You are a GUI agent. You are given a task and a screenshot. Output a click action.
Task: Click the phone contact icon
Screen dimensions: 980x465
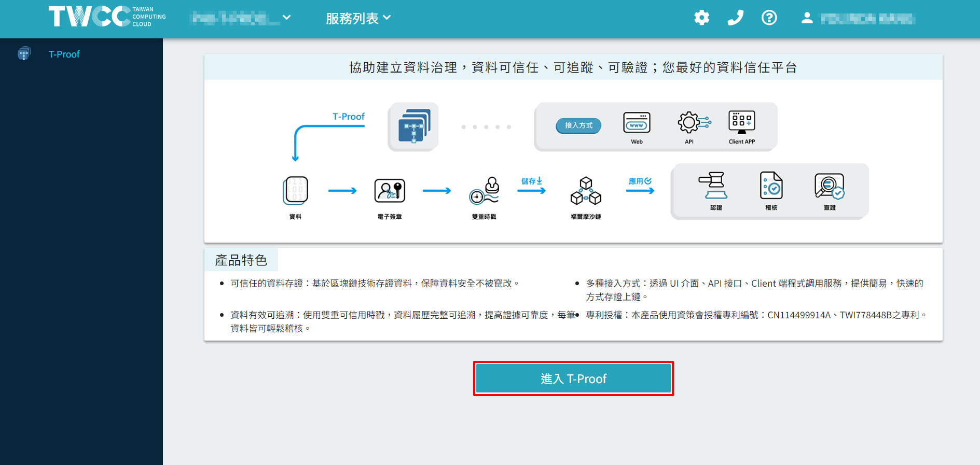(x=735, y=18)
